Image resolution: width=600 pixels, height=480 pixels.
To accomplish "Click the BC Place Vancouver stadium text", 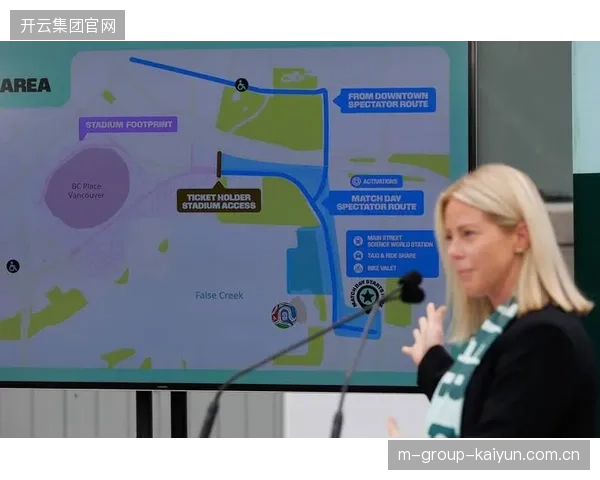I will 86,191.
